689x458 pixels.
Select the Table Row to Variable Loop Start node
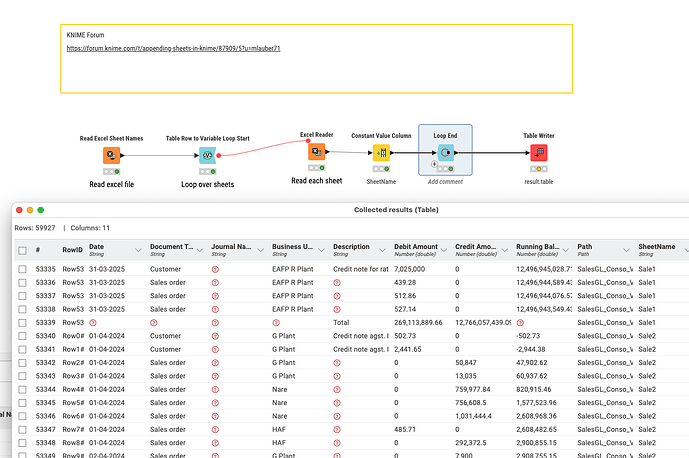coord(207,155)
